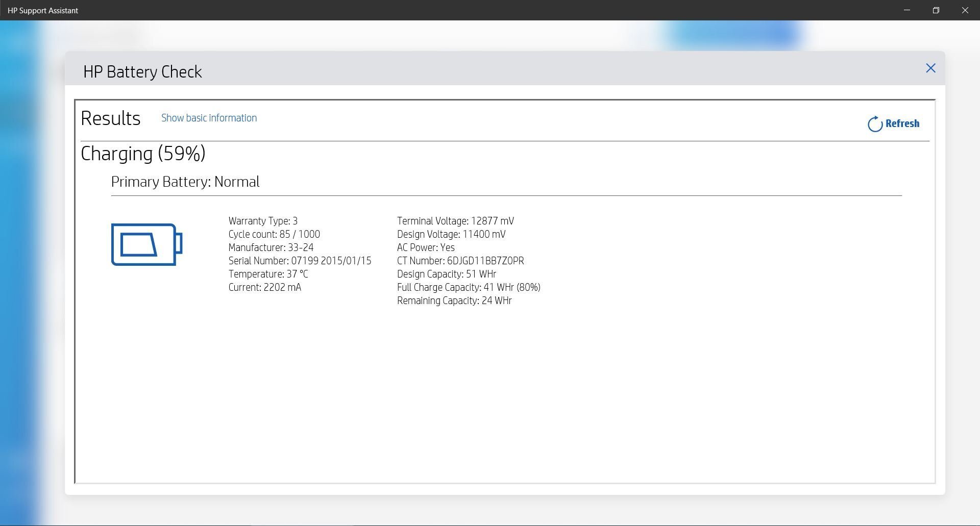Click the Refresh circular arrow icon
The width and height of the screenshot is (980, 526).
click(x=875, y=124)
